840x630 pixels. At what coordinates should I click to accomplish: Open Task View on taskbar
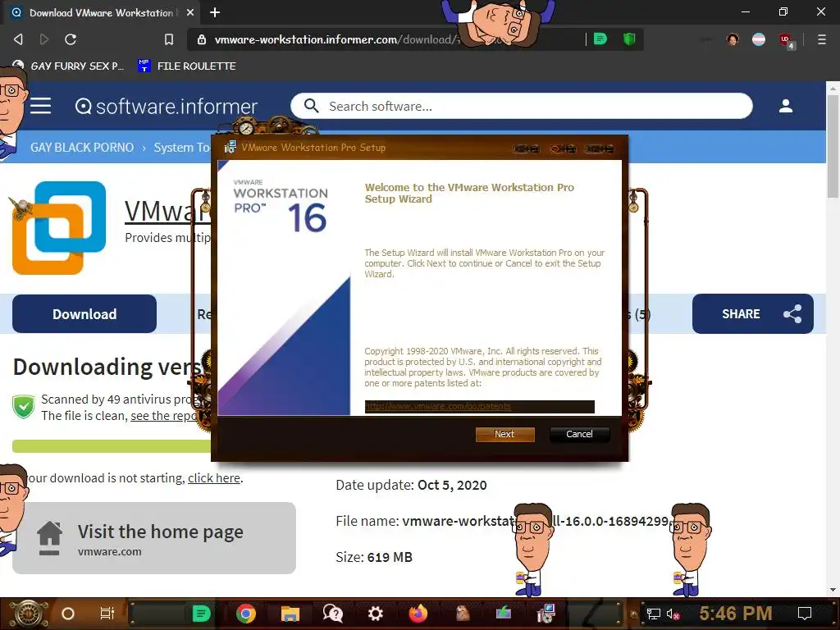click(107, 614)
